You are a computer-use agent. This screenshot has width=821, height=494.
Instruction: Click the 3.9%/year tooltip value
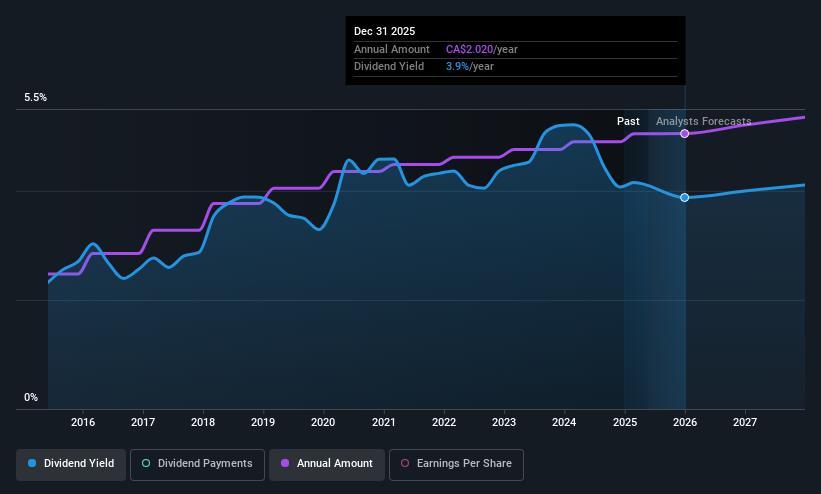pos(470,67)
